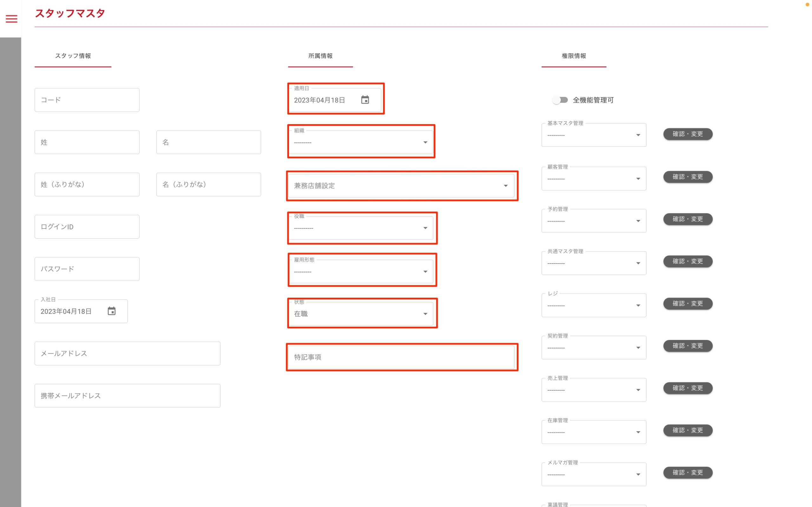Click arrow of 顧客管理 select
This screenshot has height=507, width=812.
click(638, 179)
